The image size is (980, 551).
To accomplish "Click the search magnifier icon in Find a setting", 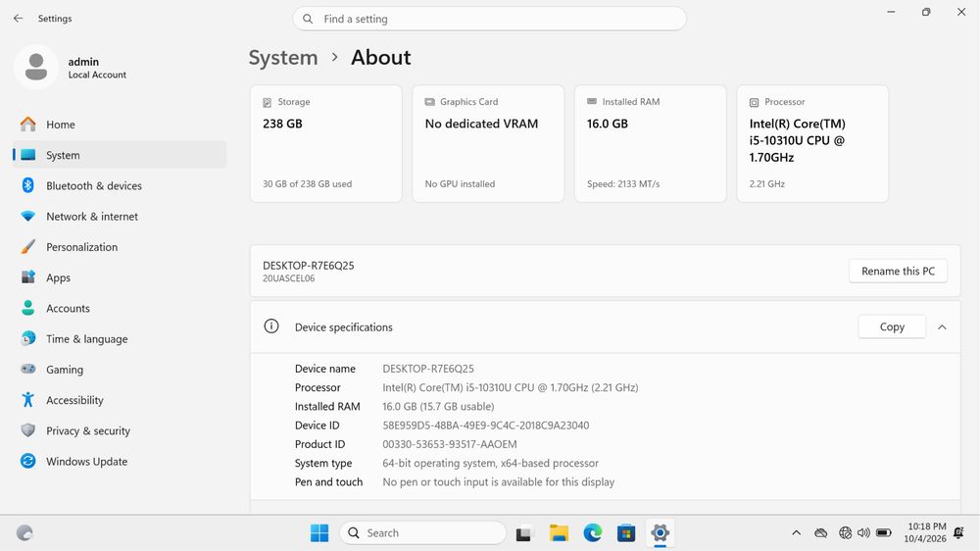I will [308, 19].
